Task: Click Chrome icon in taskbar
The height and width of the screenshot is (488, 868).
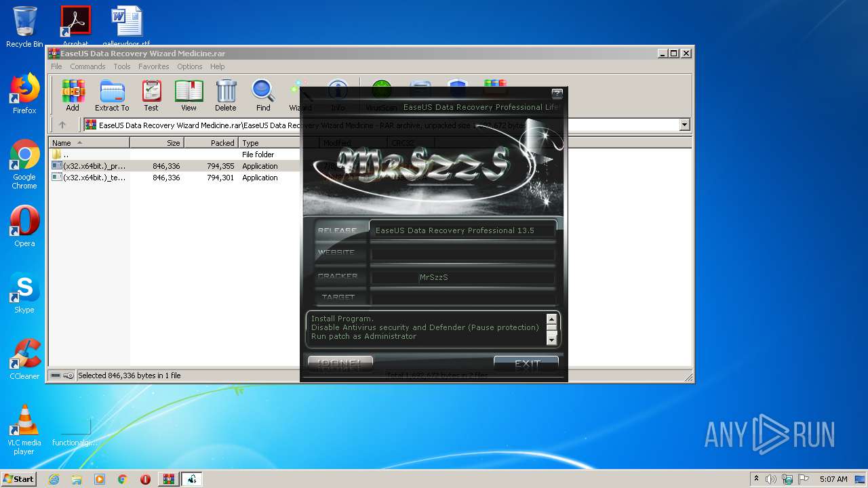Action: coord(123,479)
